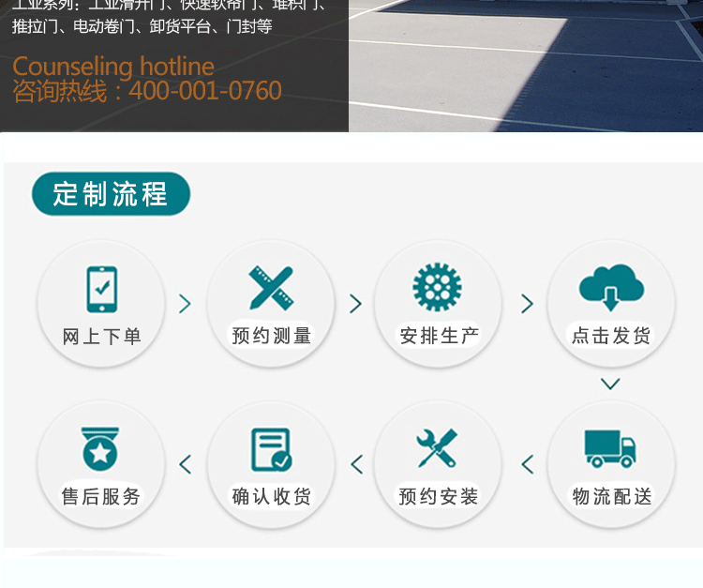703x588 pixels.
Task: Click the Counseling hotline text
Action: coord(113,67)
